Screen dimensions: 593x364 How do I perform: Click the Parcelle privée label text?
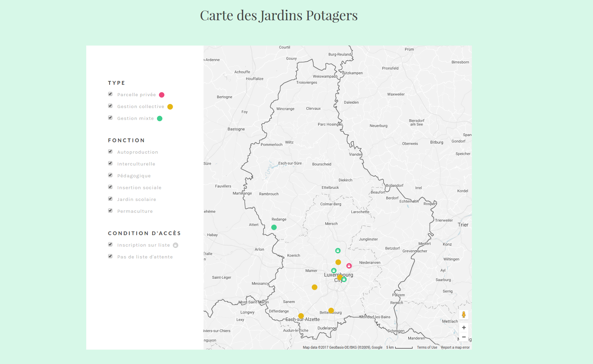137,95
